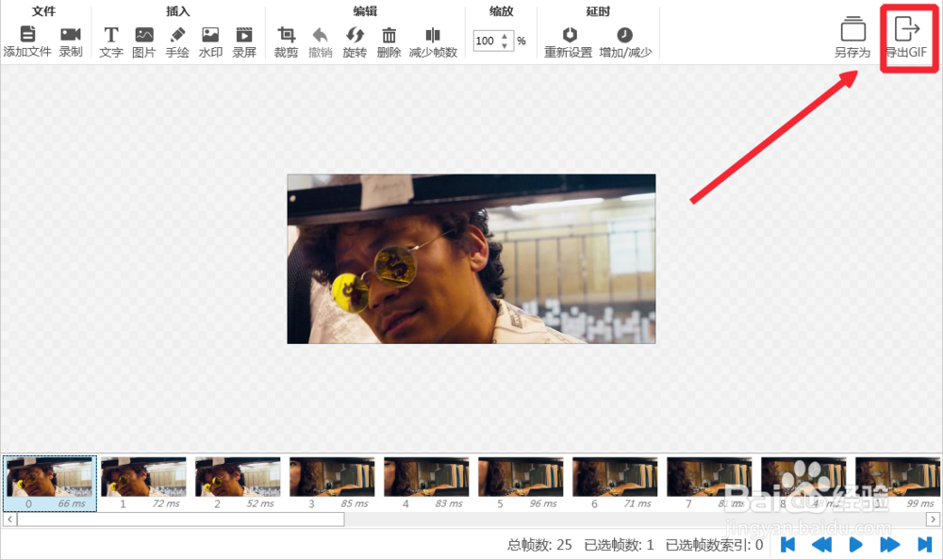Select frame 0 thumbnail with 66 ms
This screenshot has width=943, height=560.
click(50, 484)
